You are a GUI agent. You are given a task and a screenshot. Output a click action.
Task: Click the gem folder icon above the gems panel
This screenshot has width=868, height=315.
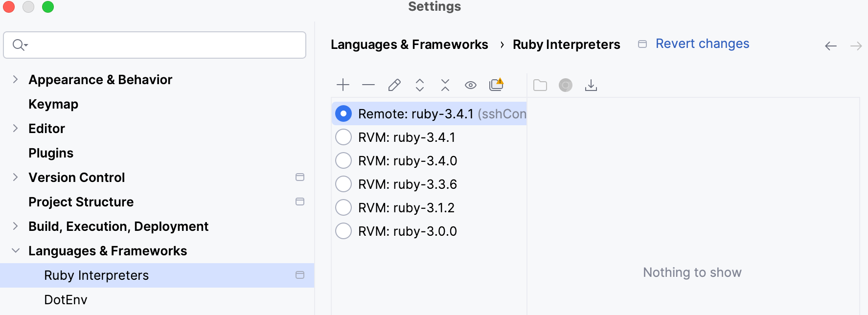tap(540, 85)
